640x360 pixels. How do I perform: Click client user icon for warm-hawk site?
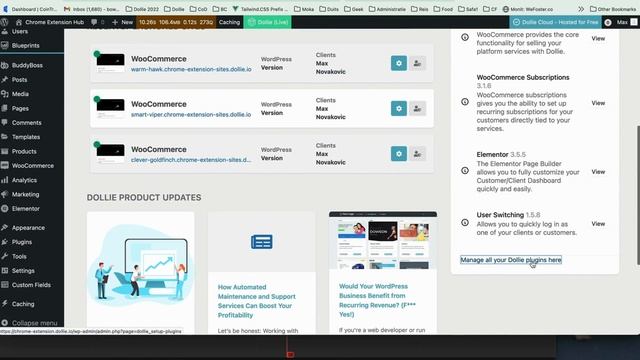click(418, 63)
